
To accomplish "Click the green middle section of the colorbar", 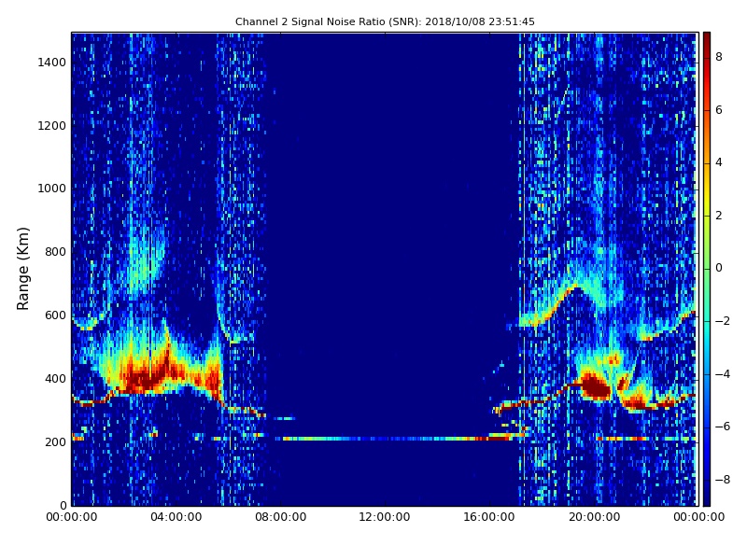I will (x=707, y=269).
